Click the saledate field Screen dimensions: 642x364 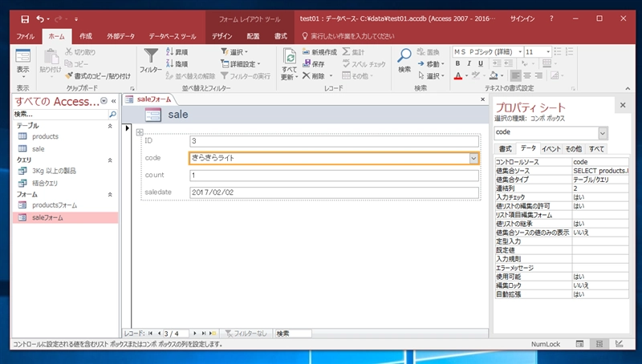(334, 192)
